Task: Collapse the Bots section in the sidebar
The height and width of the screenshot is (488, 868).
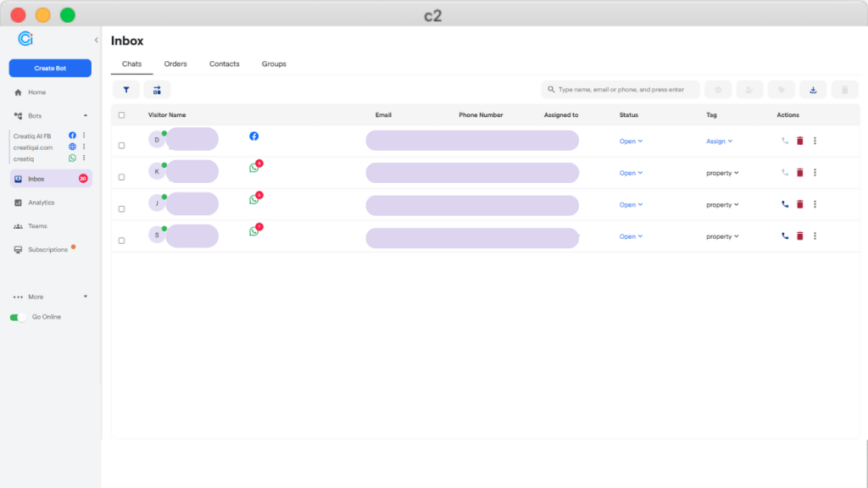Action: pyautogui.click(x=84, y=115)
